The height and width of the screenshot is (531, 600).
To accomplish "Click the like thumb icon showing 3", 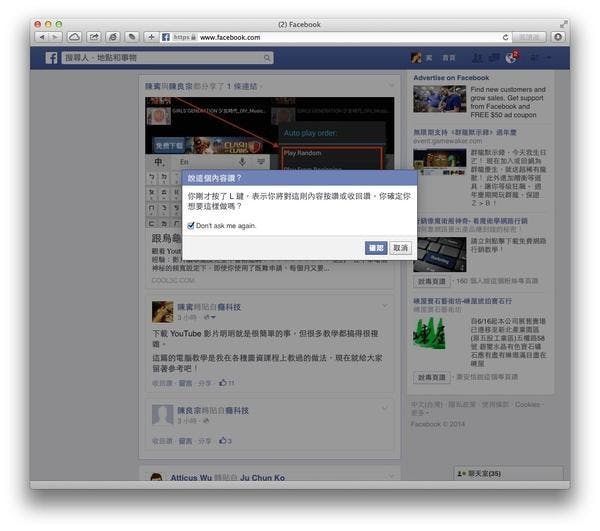I will click(x=223, y=441).
